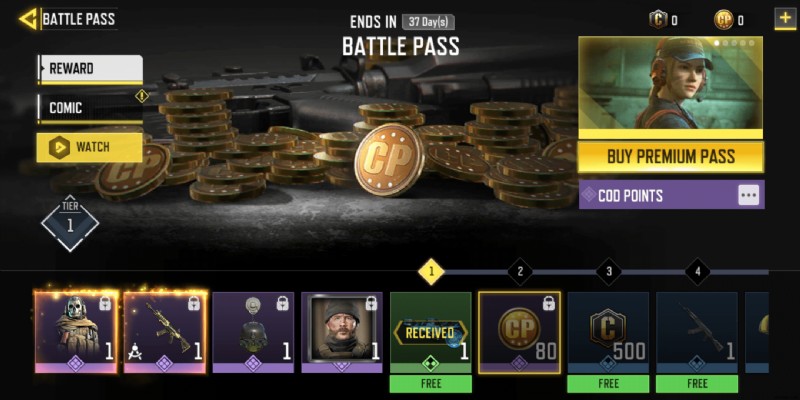This screenshot has width=800, height=400.
Task: Select tier 2 marker on progress track
Action: [520, 271]
